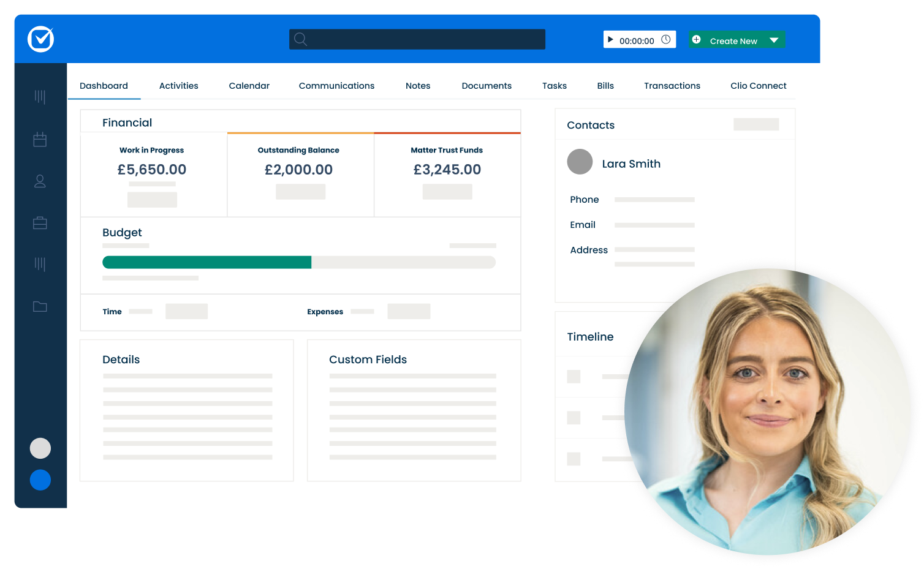The width and height of the screenshot is (924, 569).
Task: Start the timer with play icon
Action: point(610,40)
